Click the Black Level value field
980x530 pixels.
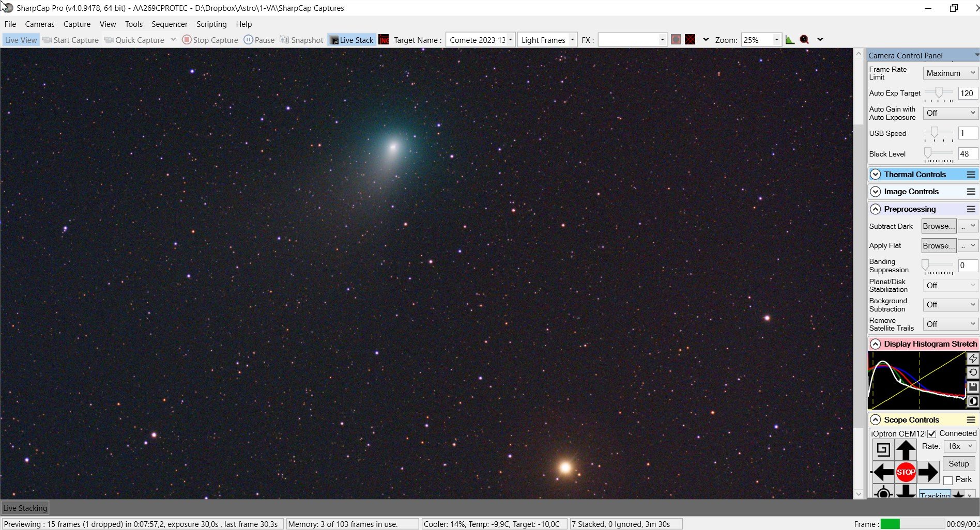point(968,154)
